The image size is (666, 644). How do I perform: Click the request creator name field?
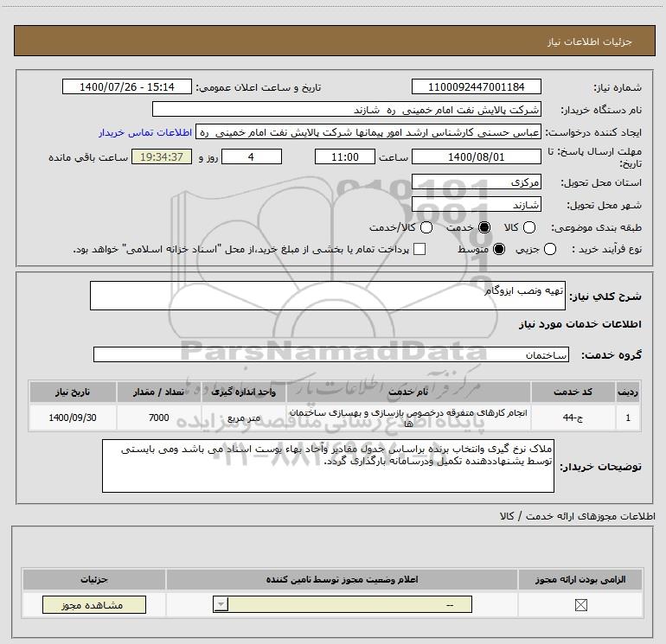point(368,132)
